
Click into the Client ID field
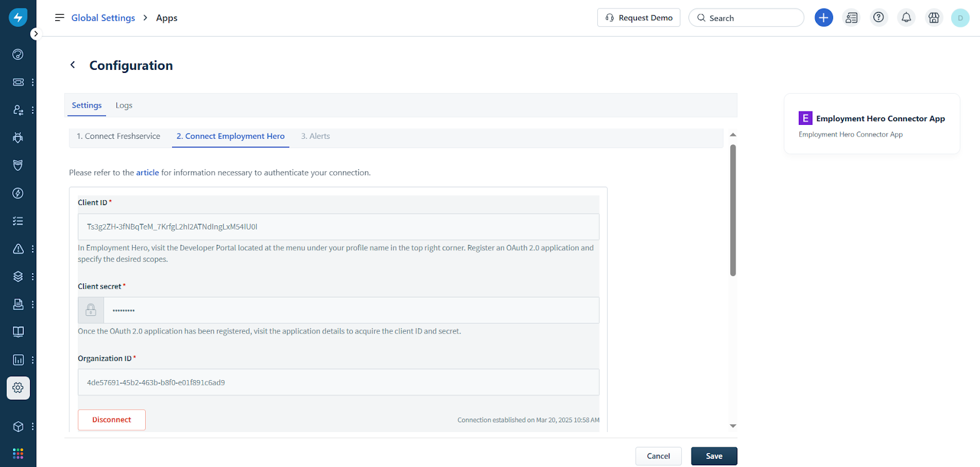click(x=339, y=226)
